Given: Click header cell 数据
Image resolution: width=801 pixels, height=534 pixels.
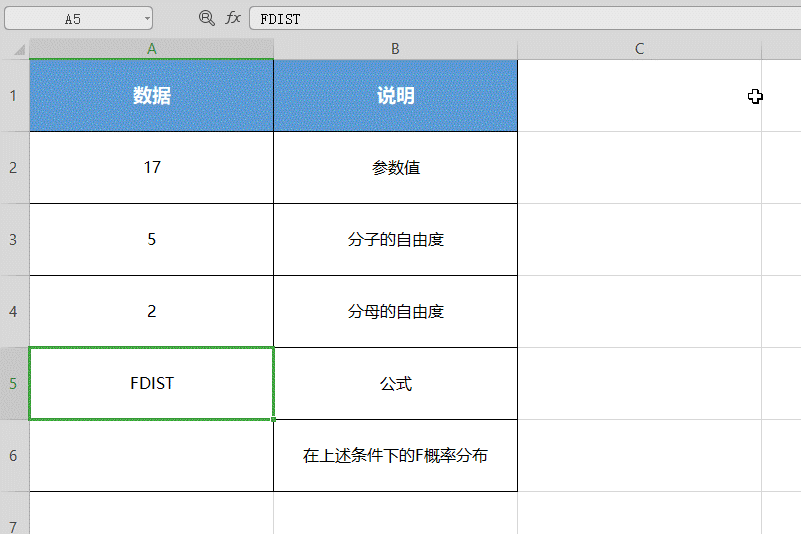Looking at the screenshot, I should 152,96.
